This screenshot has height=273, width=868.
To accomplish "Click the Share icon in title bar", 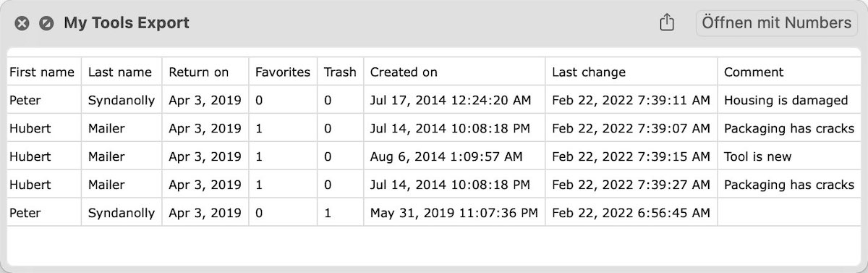I will [667, 22].
